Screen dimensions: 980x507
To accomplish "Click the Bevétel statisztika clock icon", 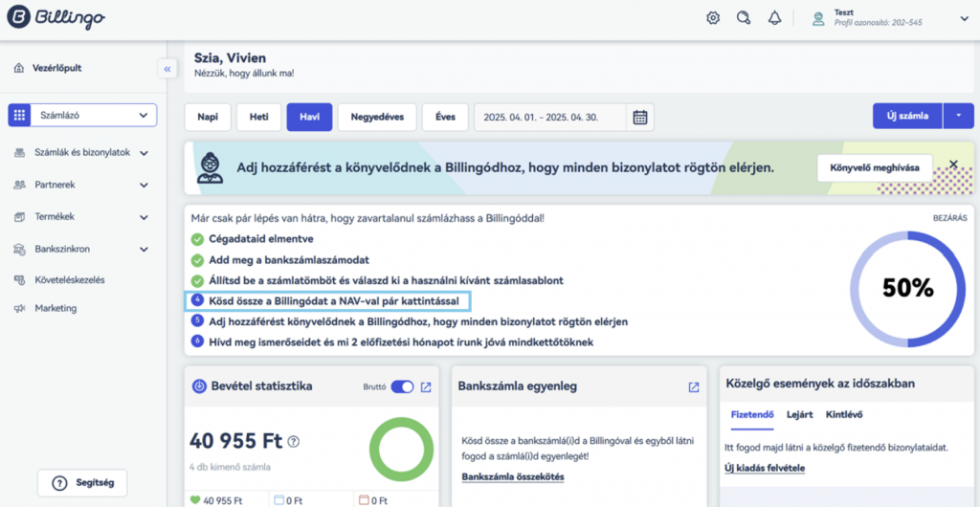I will (x=199, y=386).
